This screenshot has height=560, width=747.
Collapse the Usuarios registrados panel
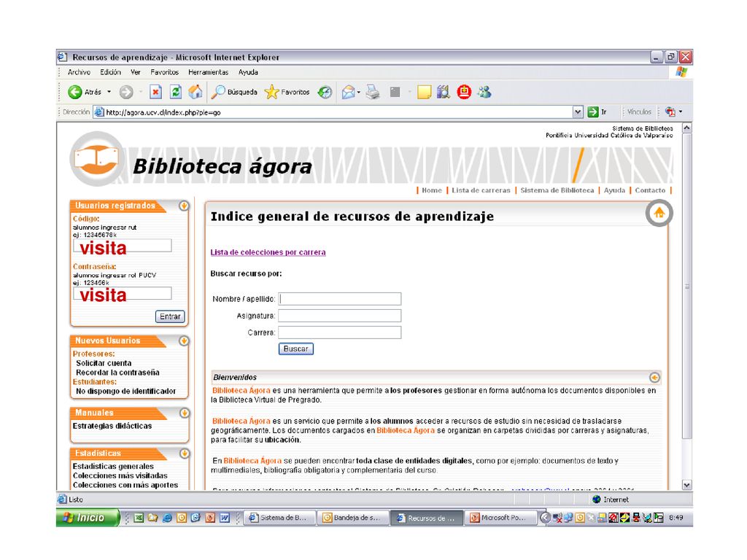point(184,206)
